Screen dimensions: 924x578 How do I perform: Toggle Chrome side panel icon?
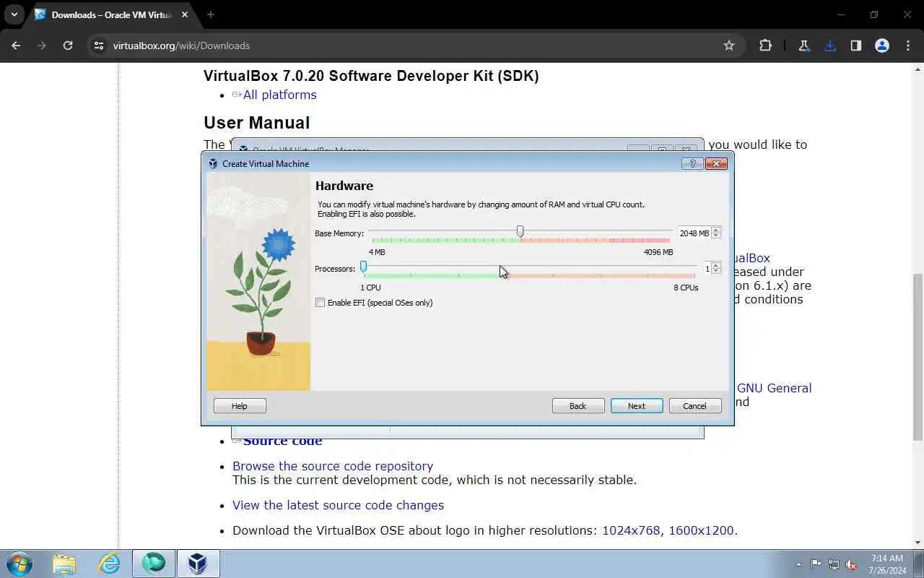coord(856,46)
